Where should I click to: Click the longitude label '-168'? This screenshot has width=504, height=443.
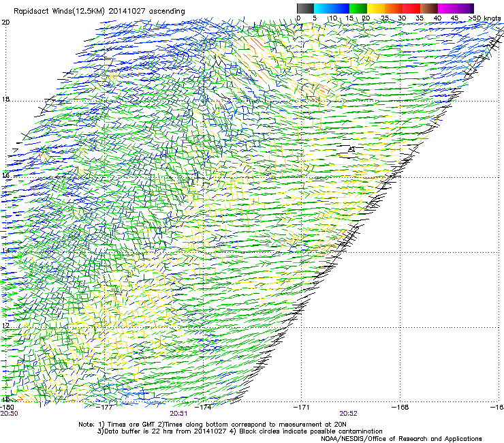[x=400, y=408]
